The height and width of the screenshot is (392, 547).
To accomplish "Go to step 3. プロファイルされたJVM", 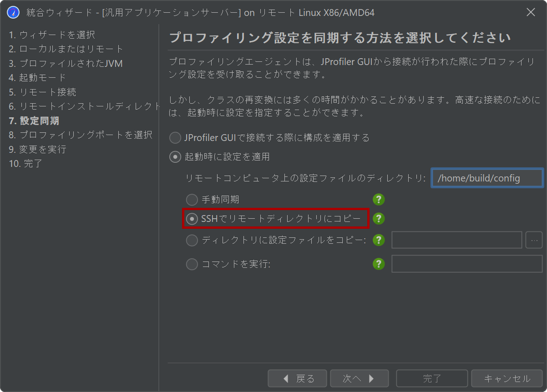I will (x=66, y=64).
